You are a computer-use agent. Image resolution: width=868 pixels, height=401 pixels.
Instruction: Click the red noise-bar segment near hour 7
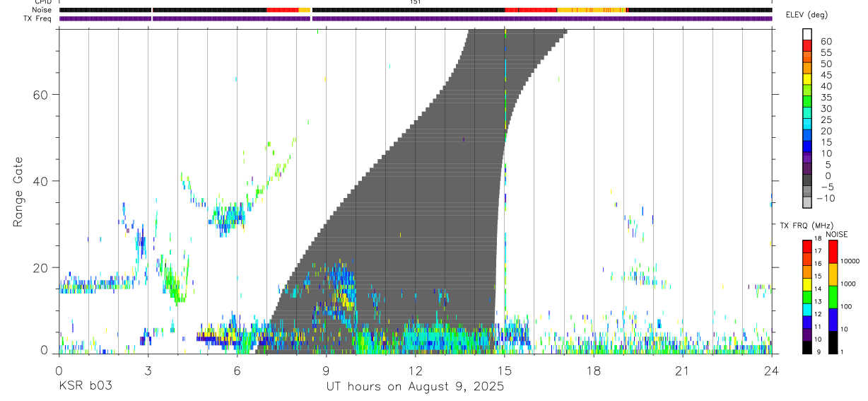pos(282,10)
